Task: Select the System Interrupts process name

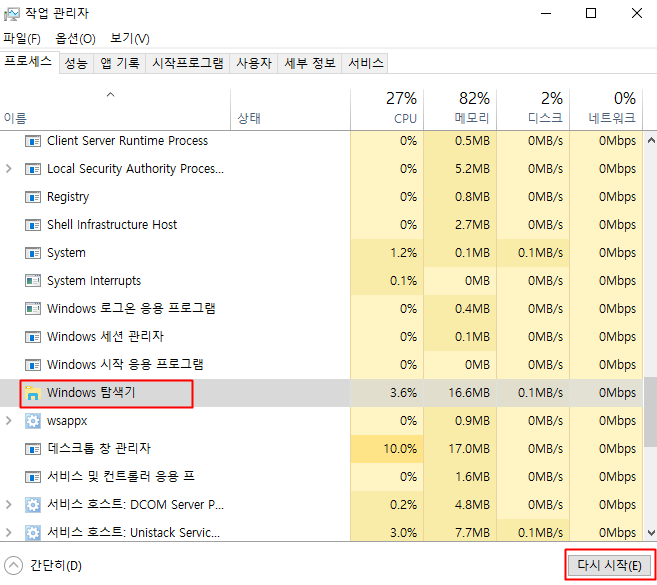Action: pos(94,281)
